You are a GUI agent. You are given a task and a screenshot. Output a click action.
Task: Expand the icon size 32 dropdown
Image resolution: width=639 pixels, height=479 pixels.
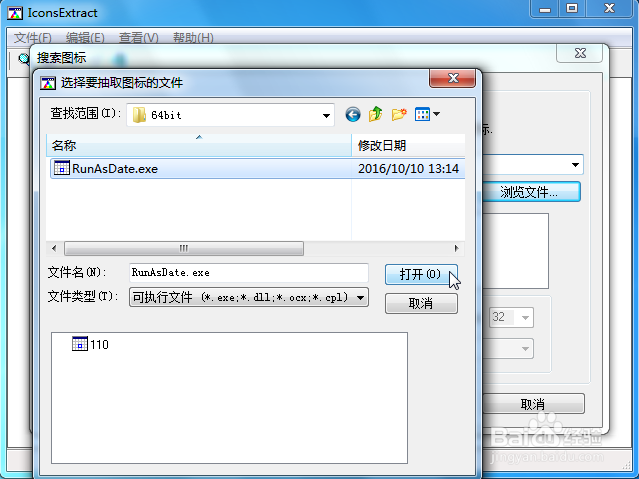(x=525, y=317)
